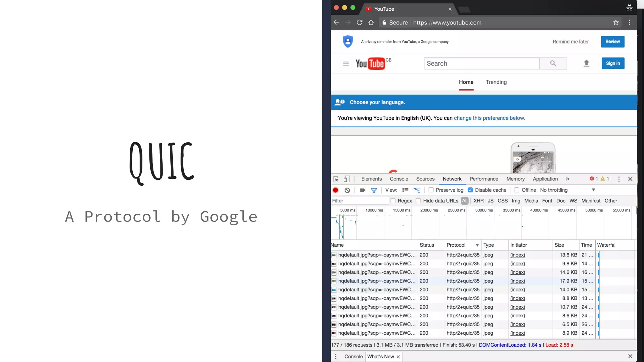Image resolution: width=644 pixels, height=362 pixels.
Task: Switch to the Elements tab
Action: point(371,179)
